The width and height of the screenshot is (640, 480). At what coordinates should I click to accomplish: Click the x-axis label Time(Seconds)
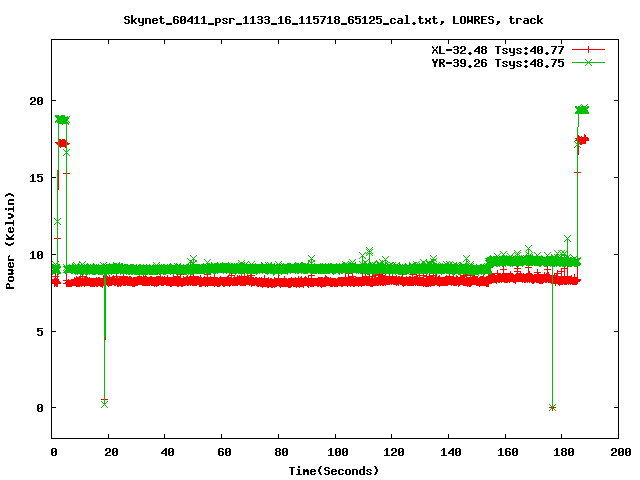(333, 471)
